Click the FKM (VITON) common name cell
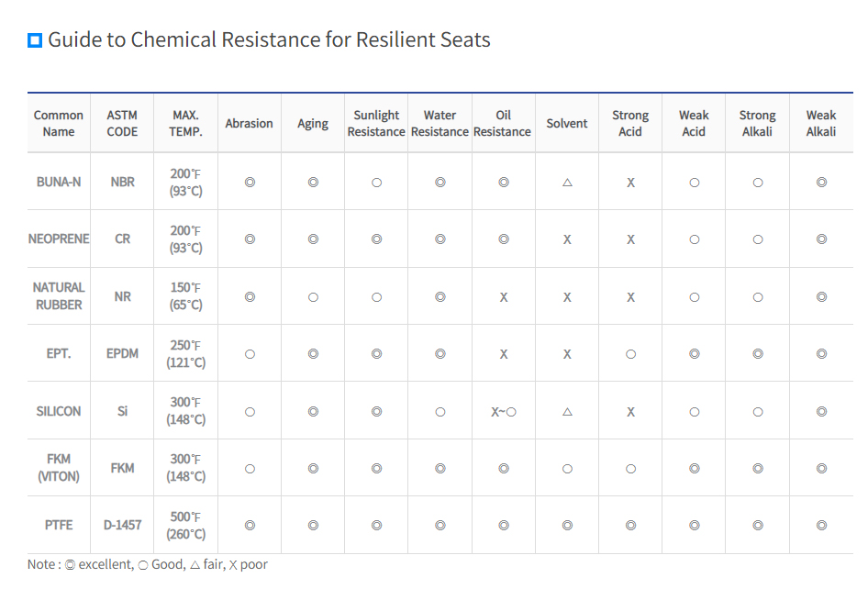This screenshot has width=868, height=600. (x=59, y=468)
